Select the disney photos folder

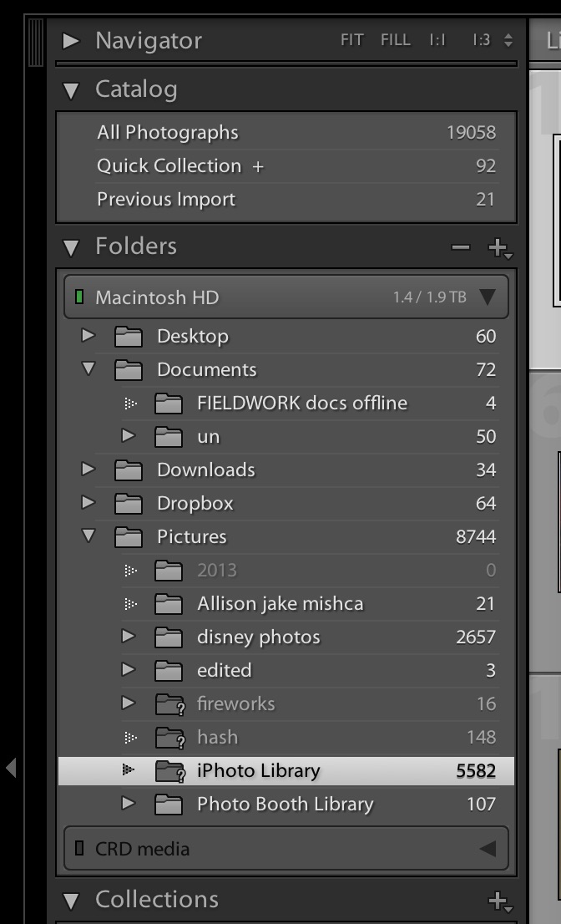(x=258, y=637)
